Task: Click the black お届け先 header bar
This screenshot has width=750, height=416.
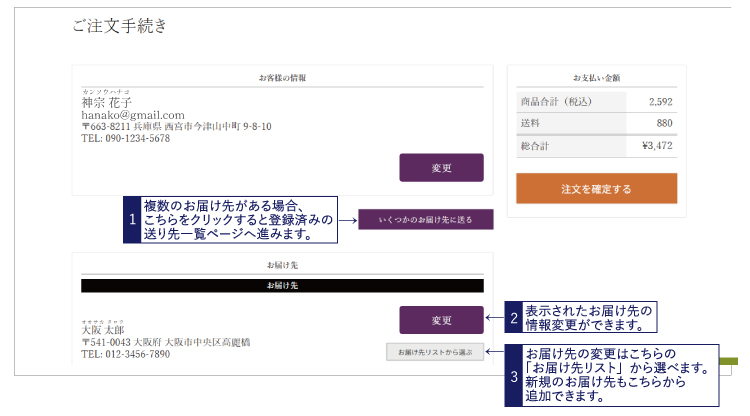Action: tap(282, 285)
